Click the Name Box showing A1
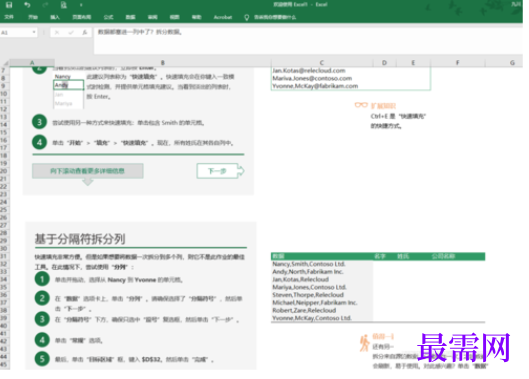Image resolution: width=529 pixels, height=379 pixels. tap(16, 32)
